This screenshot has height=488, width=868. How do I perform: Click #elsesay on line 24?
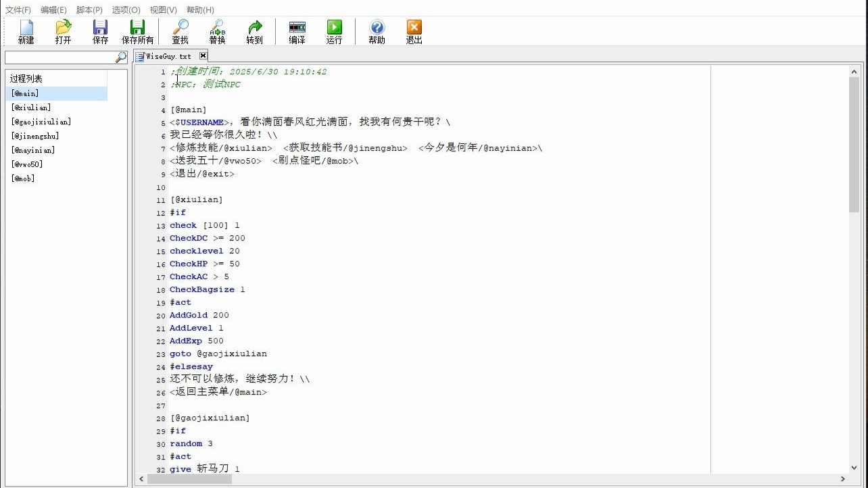click(191, 366)
